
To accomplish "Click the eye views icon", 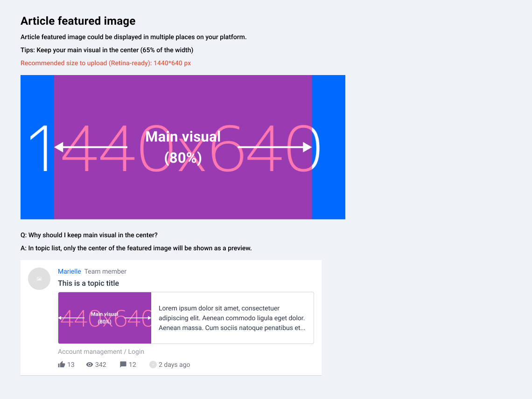I will (x=90, y=365).
